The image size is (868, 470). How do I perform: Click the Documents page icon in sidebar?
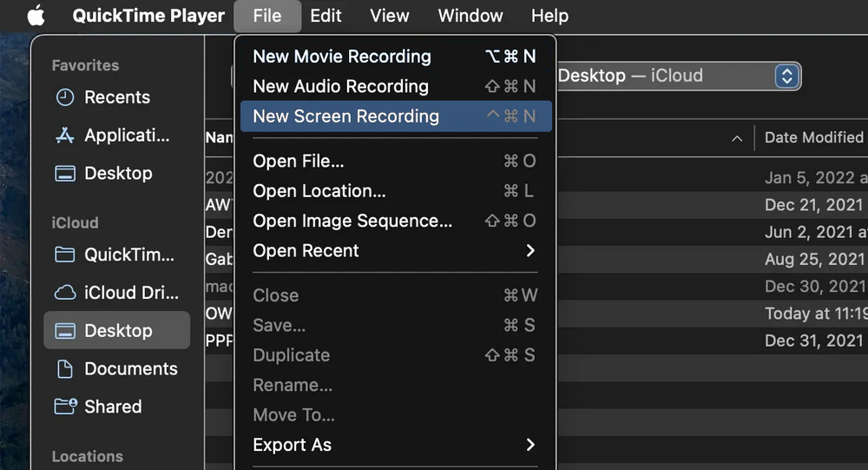(65, 368)
